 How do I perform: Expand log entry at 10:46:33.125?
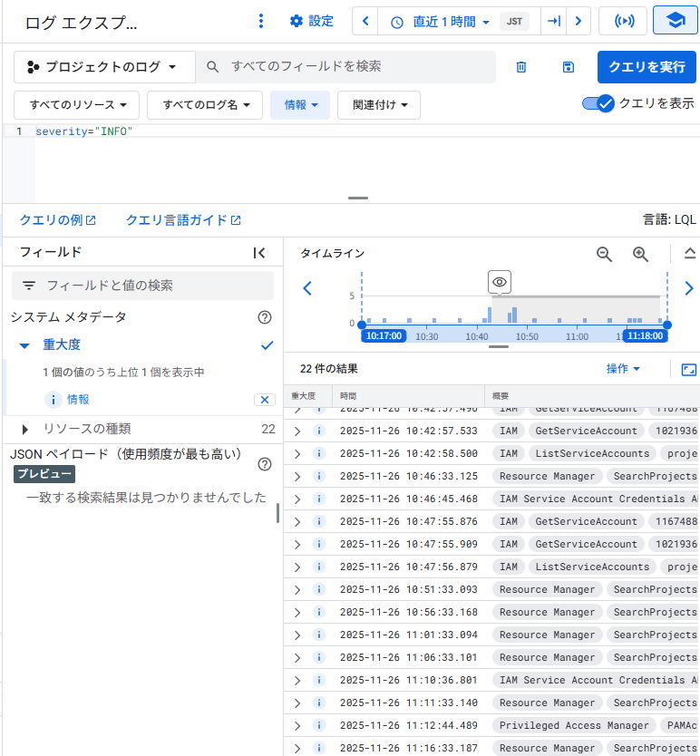coord(297,477)
